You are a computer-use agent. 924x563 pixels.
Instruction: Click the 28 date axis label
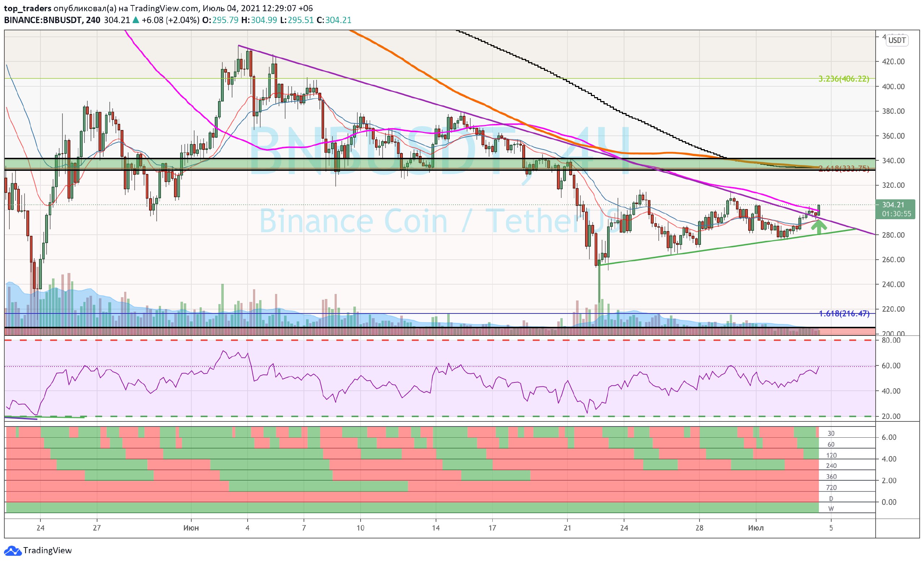699,528
